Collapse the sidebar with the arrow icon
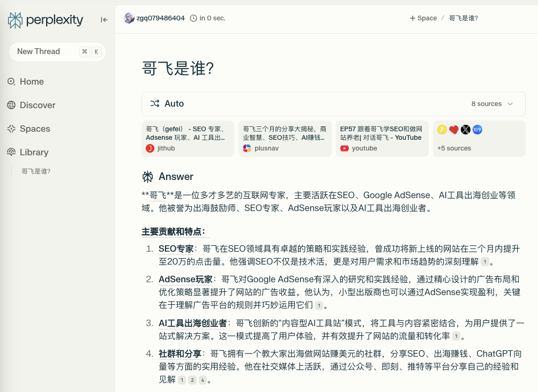The height and width of the screenshot is (392, 538). point(104,20)
